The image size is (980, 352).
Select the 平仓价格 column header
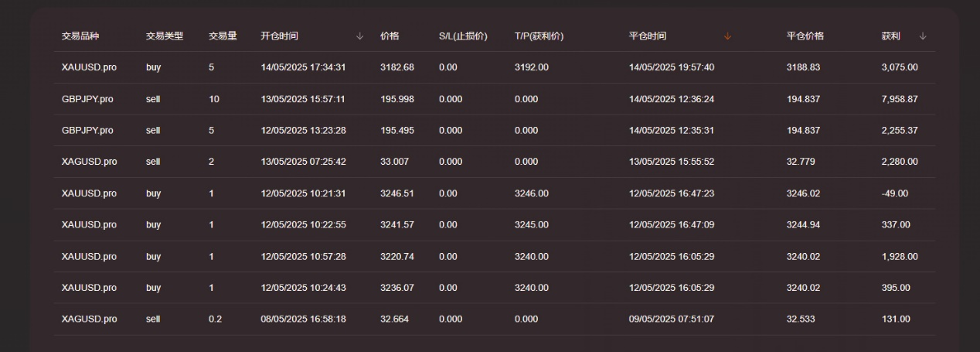pyautogui.click(x=805, y=36)
